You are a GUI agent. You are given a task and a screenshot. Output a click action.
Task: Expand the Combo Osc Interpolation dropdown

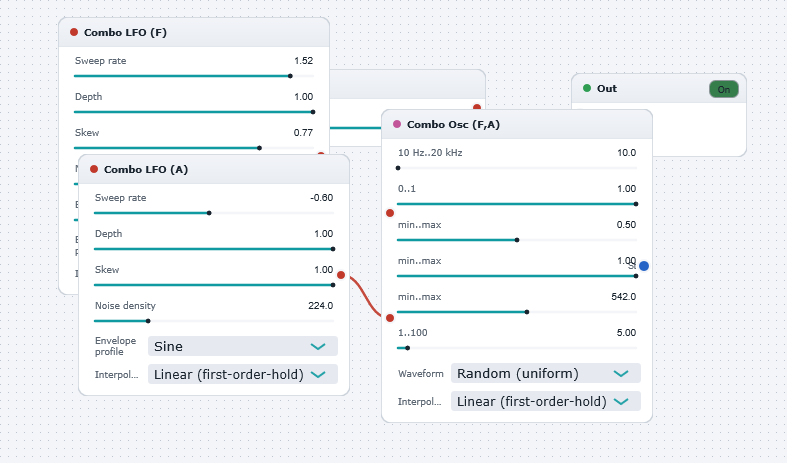[546, 401]
